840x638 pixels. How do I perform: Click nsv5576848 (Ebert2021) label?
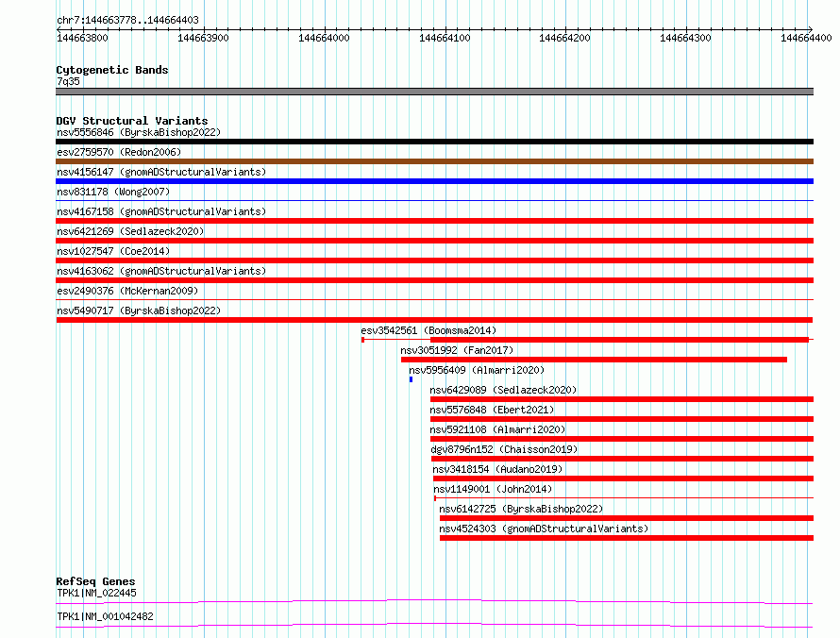(x=492, y=410)
